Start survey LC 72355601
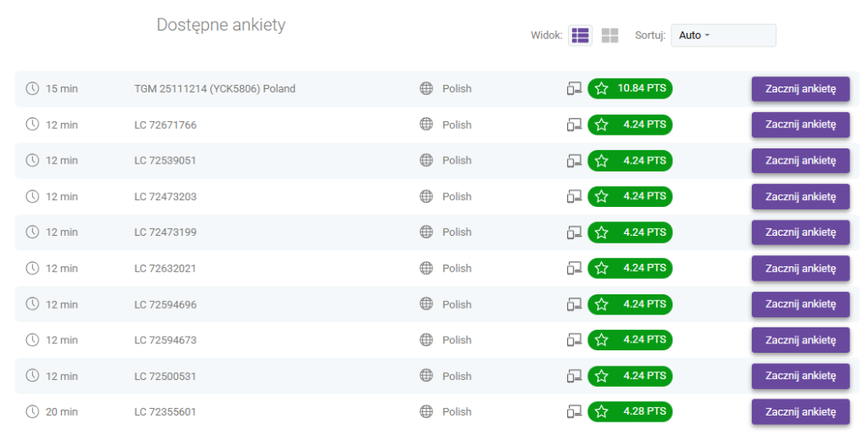 800,412
